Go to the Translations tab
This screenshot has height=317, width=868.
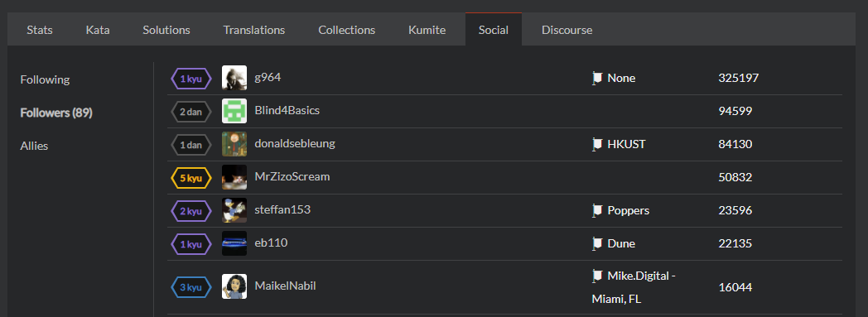[254, 30]
